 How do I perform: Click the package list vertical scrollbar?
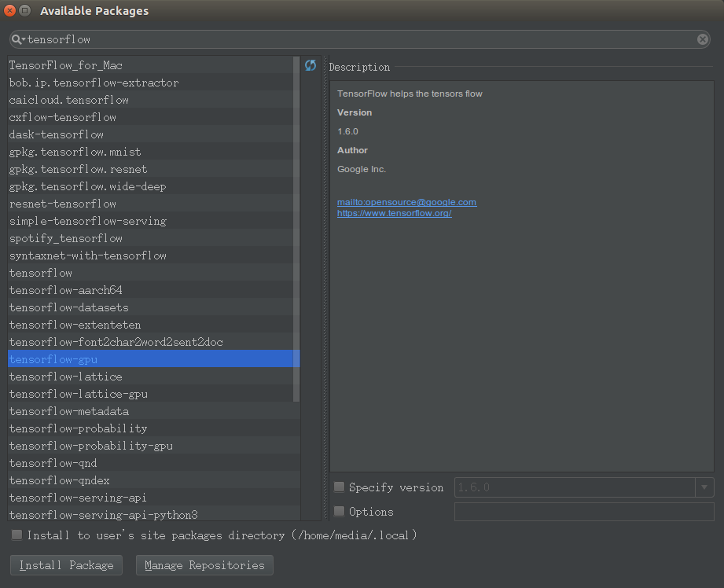(x=296, y=229)
